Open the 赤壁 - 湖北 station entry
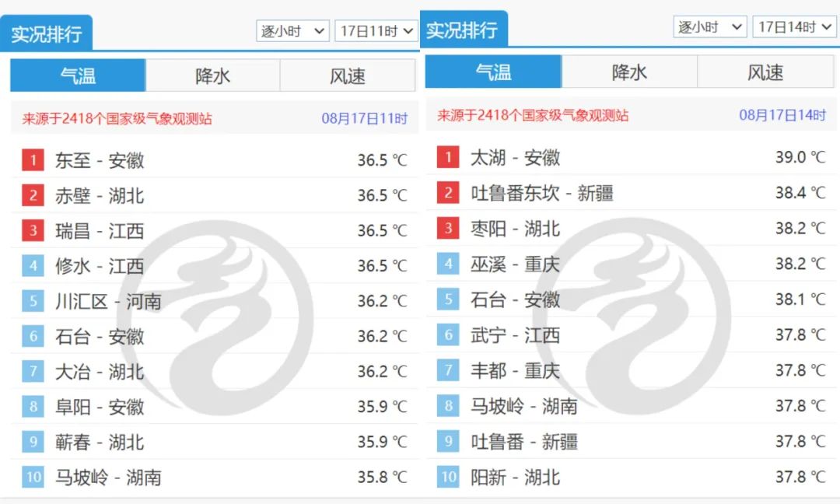 100,196
